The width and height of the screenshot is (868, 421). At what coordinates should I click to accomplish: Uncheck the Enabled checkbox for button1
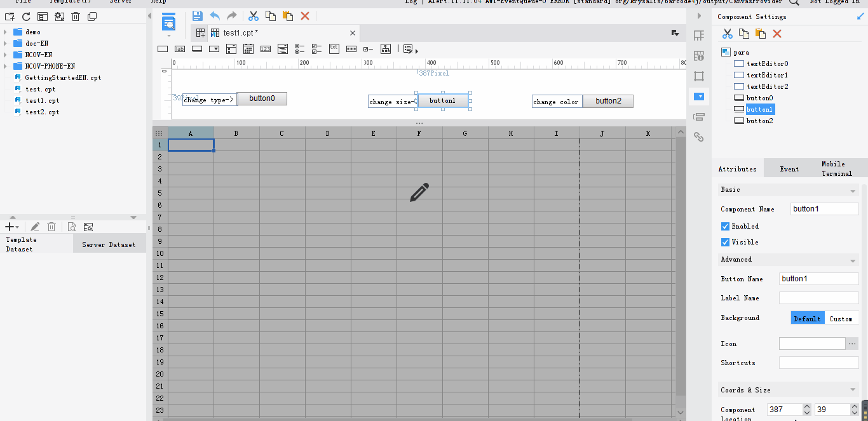tap(724, 226)
